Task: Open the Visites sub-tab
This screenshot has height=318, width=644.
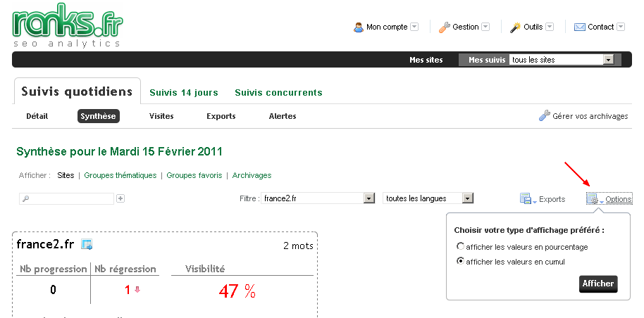Action: pos(161,116)
